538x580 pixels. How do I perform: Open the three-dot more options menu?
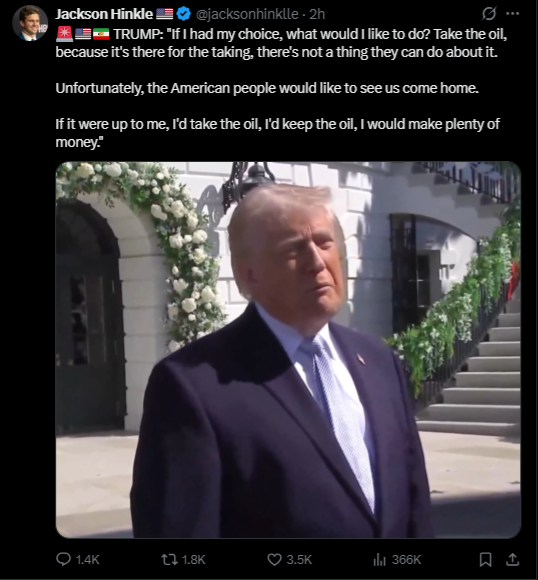(x=512, y=14)
